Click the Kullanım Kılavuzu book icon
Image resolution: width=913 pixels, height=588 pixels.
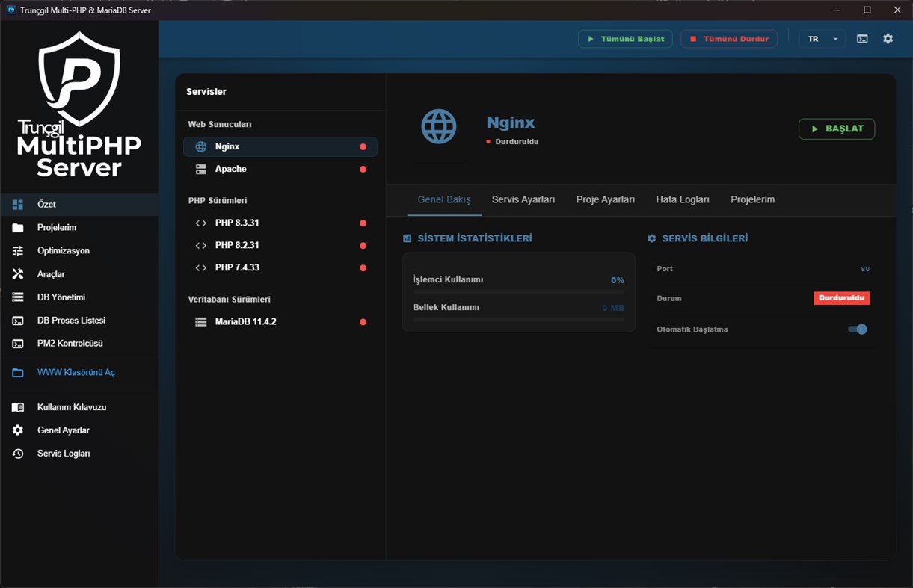tap(18, 408)
